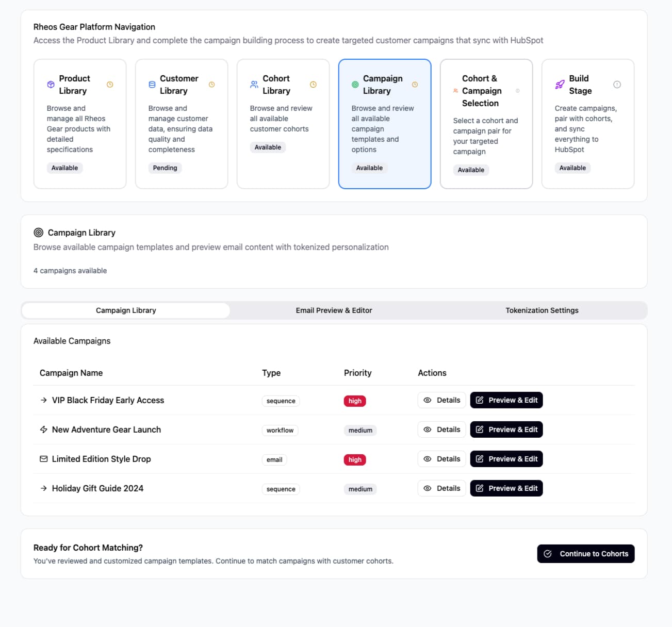Click the Customer Library database icon
This screenshot has width=672, height=627.
(152, 85)
